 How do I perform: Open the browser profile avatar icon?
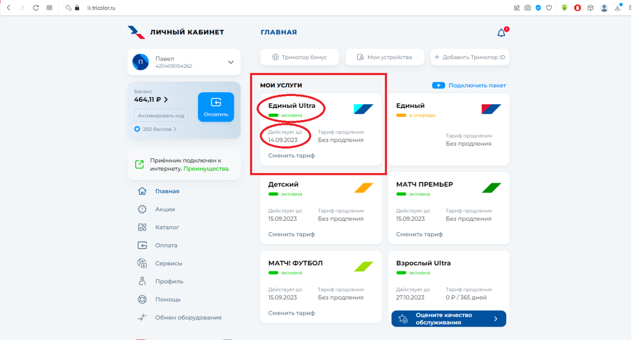click(x=604, y=8)
